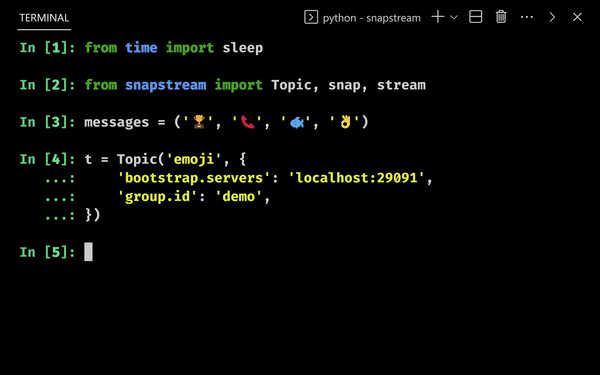The width and height of the screenshot is (600, 375).
Task: Split the terminal with the split icon
Action: click(476, 17)
